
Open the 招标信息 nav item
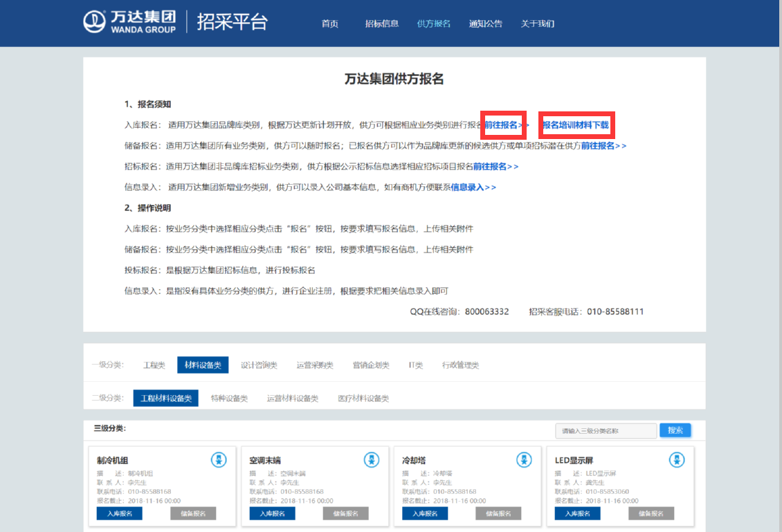tap(381, 24)
